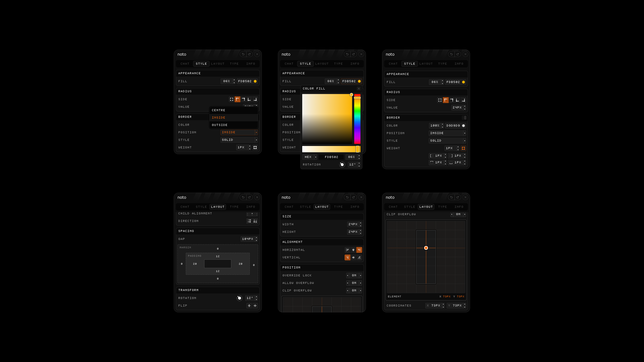Align horizontally to the left
The height and width of the screenshot is (362, 644).
[x=347, y=250]
